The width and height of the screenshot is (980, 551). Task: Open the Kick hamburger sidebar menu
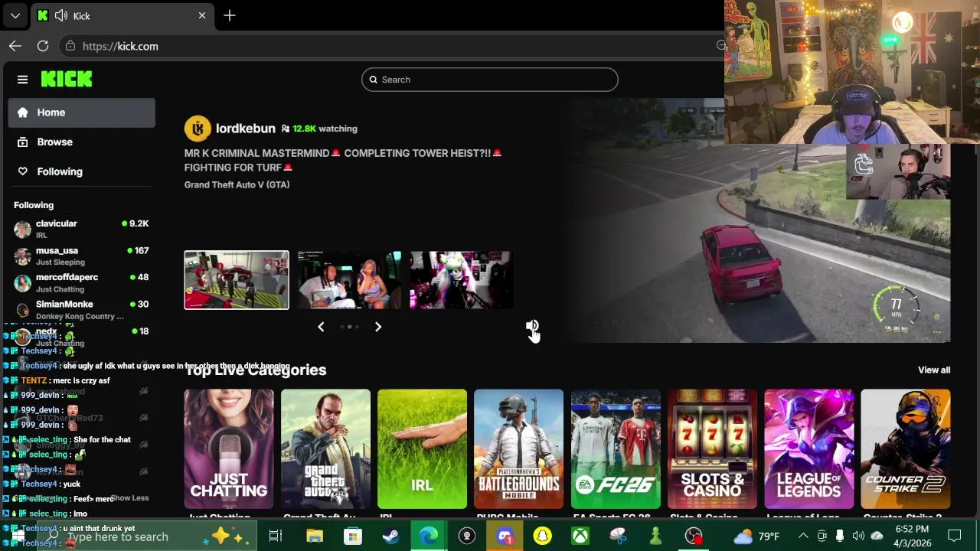pyautogui.click(x=22, y=80)
